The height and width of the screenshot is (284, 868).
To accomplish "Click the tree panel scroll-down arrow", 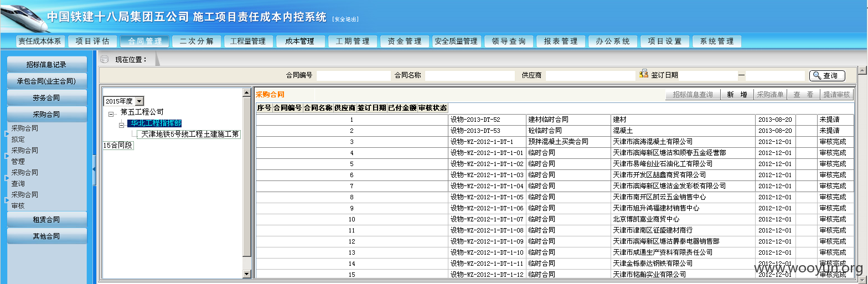I will [x=247, y=273].
